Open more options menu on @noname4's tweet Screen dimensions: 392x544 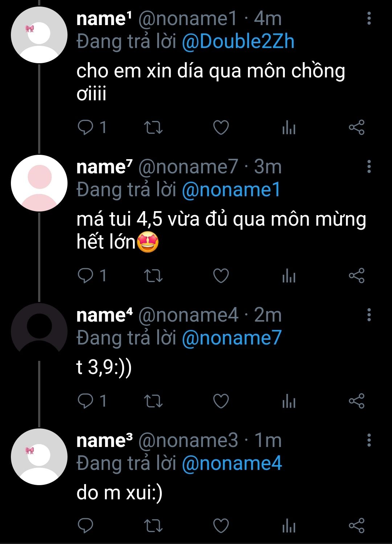coord(369,315)
